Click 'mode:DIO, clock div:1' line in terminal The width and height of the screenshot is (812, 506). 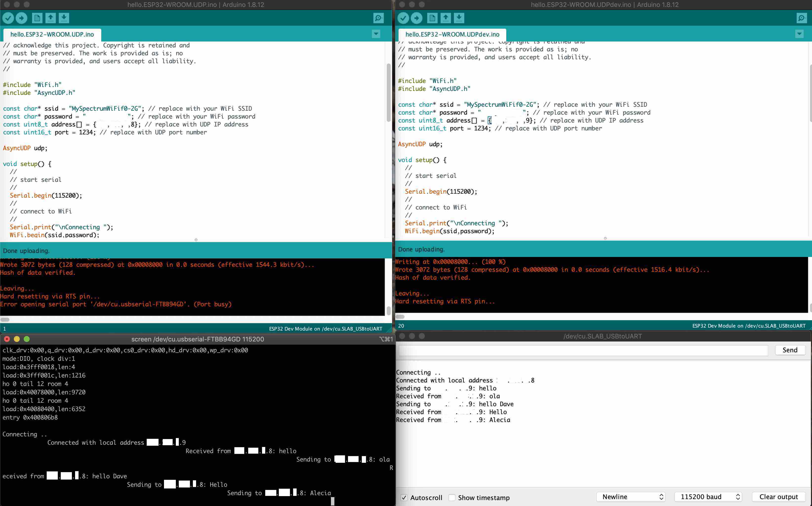(x=39, y=359)
